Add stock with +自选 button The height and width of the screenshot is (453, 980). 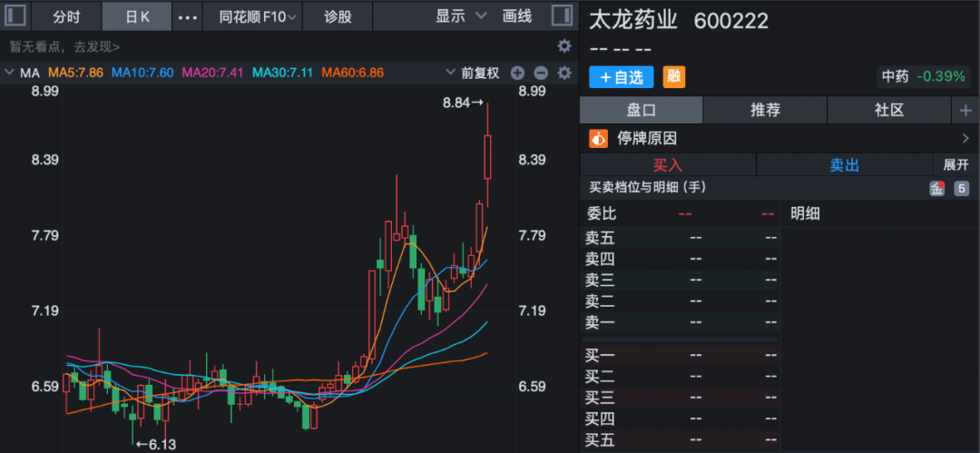[x=622, y=77]
